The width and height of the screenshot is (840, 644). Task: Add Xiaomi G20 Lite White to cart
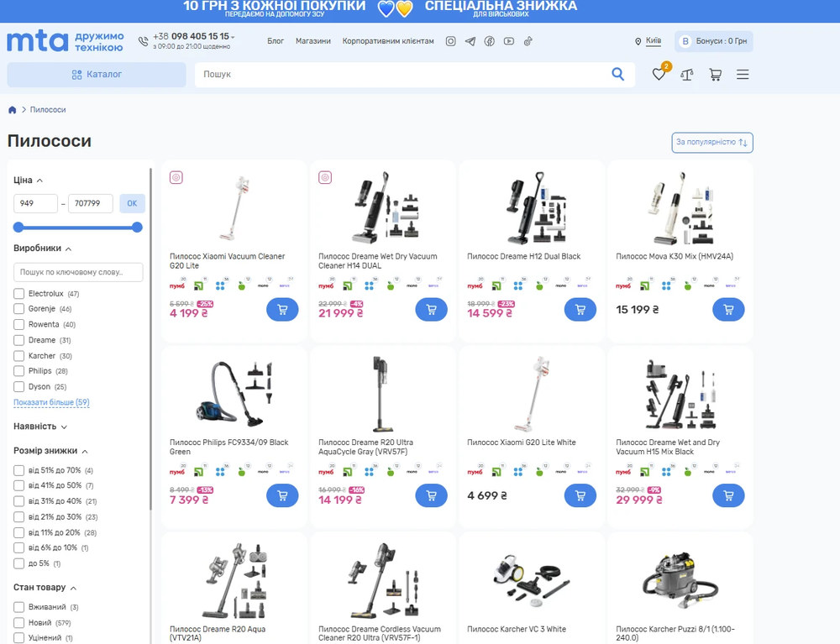point(580,495)
